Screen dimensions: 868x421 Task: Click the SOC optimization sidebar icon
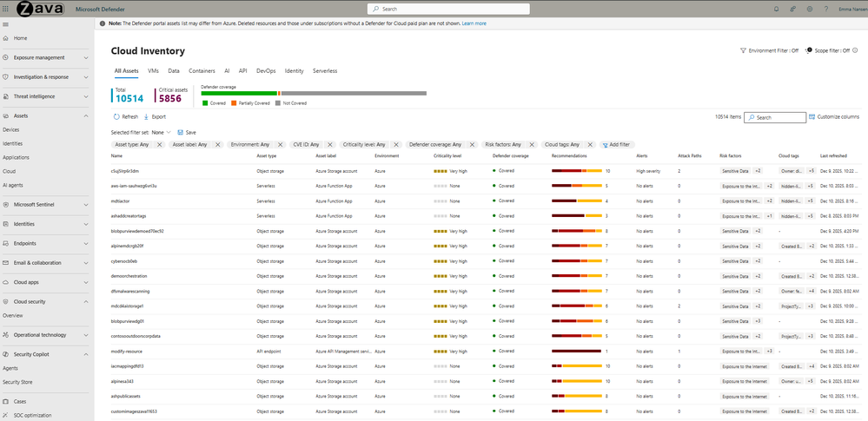(5, 416)
